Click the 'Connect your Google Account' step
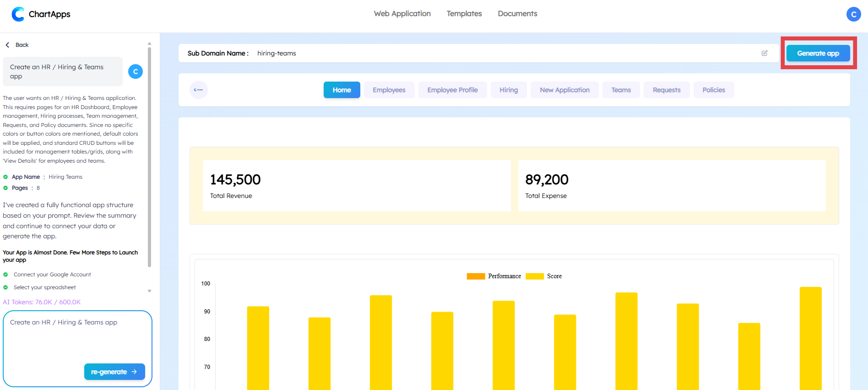This screenshot has width=868, height=390. click(52, 275)
